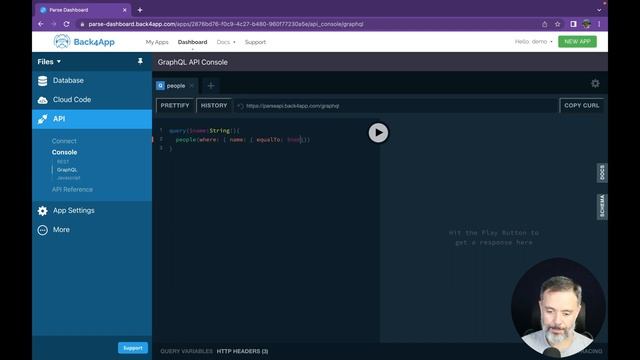Open API Reference link
Screen dimensions: 640x360
(72, 189)
